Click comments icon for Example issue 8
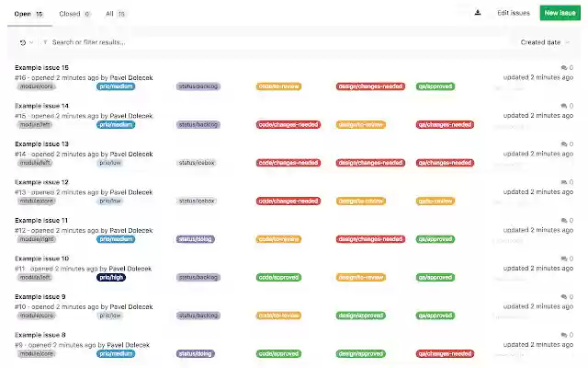 563,335
